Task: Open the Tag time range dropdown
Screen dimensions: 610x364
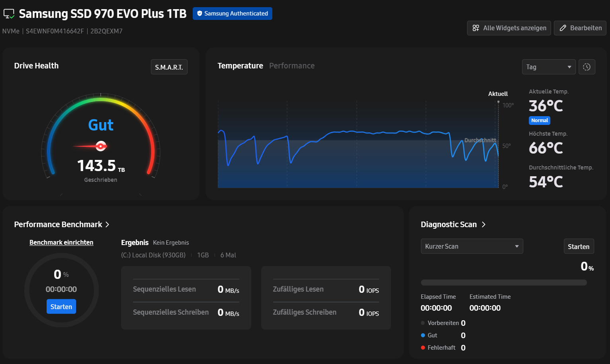Action: (549, 67)
